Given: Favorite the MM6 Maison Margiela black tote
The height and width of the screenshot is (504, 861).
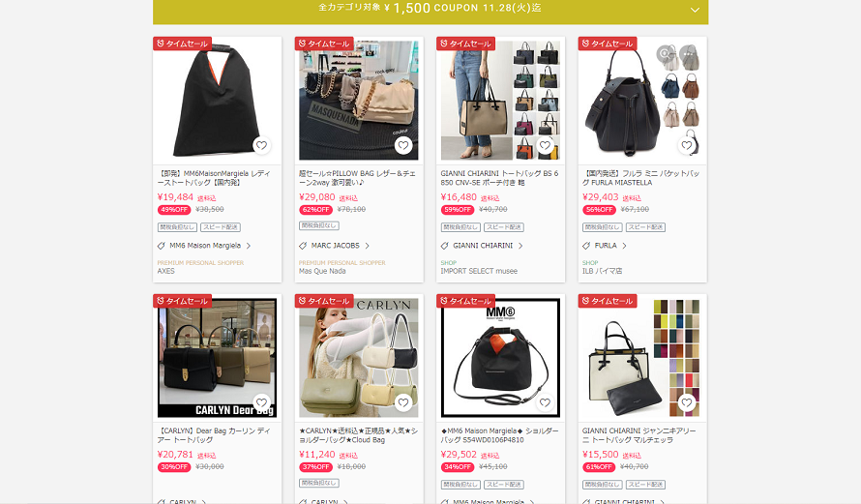Looking at the screenshot, I should (x=261, y=145).
